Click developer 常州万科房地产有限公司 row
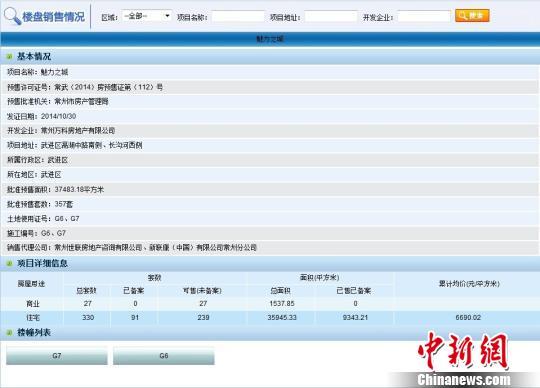The width and height of the screenshot is (540, 388). [x=270, y=131]
